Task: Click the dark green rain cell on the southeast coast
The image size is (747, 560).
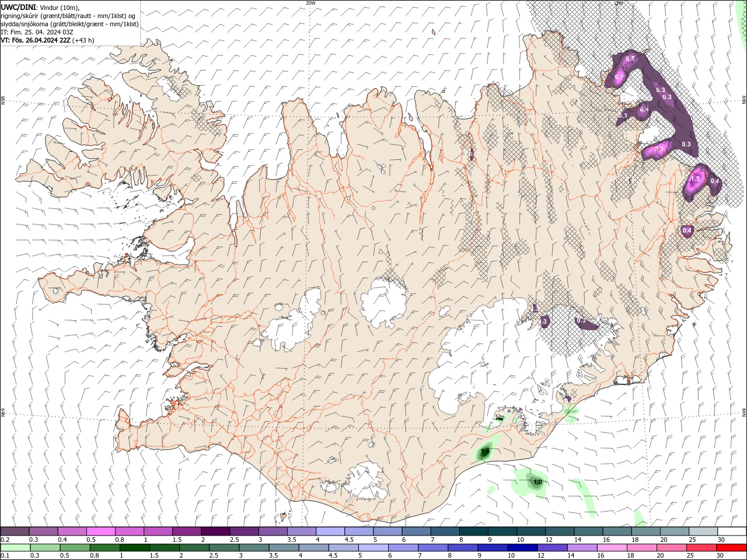Action: point(484,452)
